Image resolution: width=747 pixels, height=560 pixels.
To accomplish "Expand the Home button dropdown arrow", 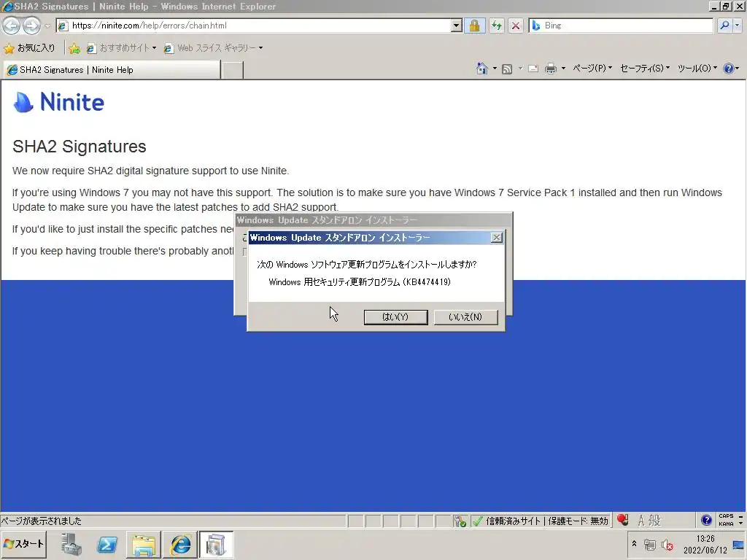I will [495, 69].
